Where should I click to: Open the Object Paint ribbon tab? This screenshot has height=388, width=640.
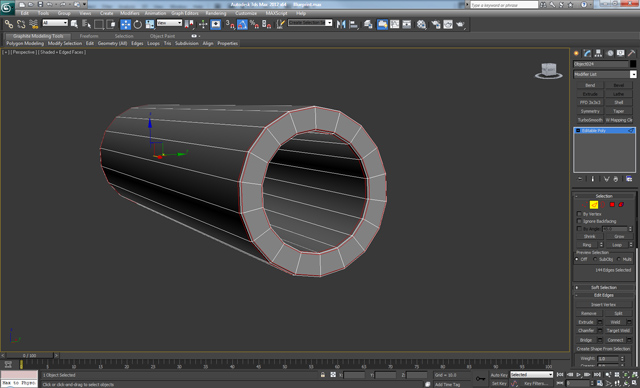click(x=162, y=36)
